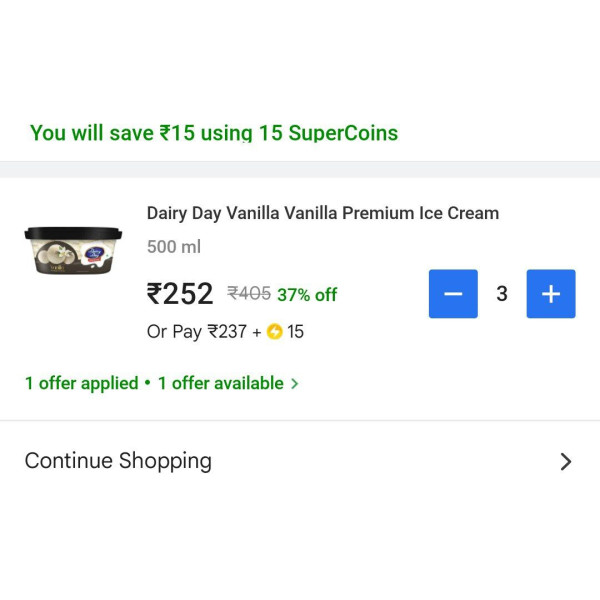Tap the SuperCoin lightning coin icon

[274, 331]
